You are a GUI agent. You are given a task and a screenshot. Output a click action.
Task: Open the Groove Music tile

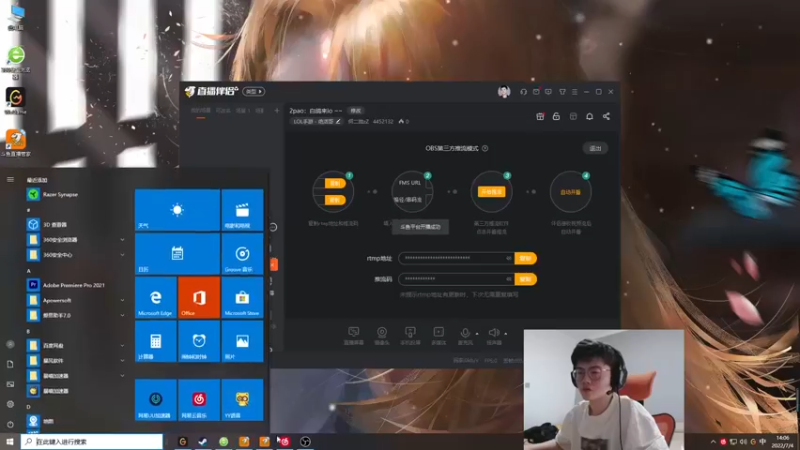coord(242,254)
